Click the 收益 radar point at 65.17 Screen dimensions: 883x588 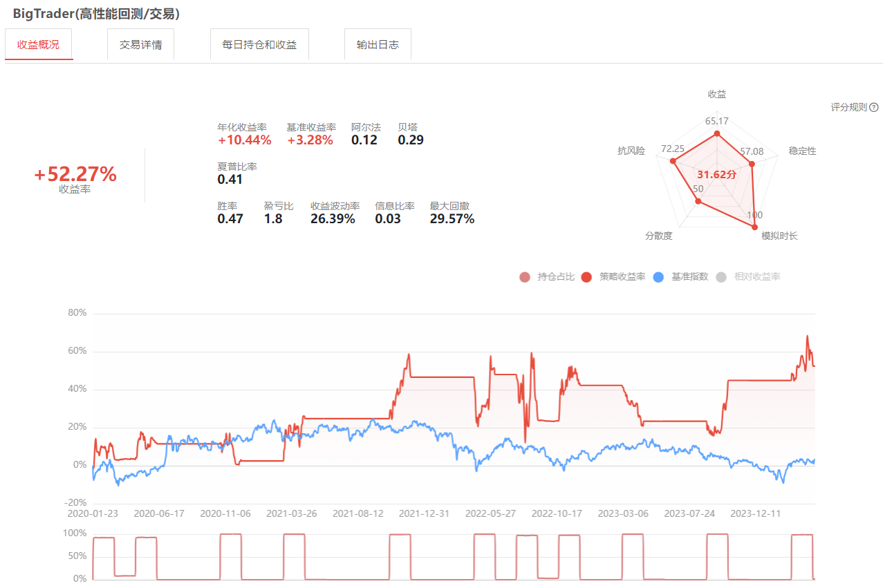717,133
